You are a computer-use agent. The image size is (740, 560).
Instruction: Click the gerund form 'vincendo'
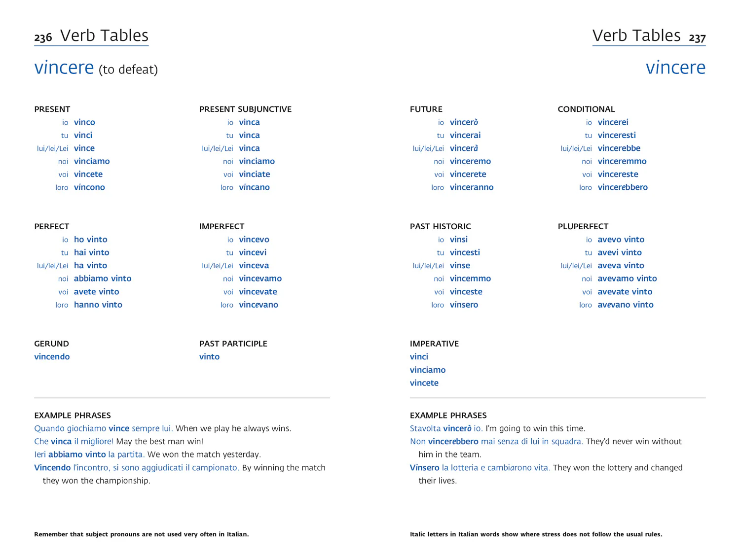52,357
